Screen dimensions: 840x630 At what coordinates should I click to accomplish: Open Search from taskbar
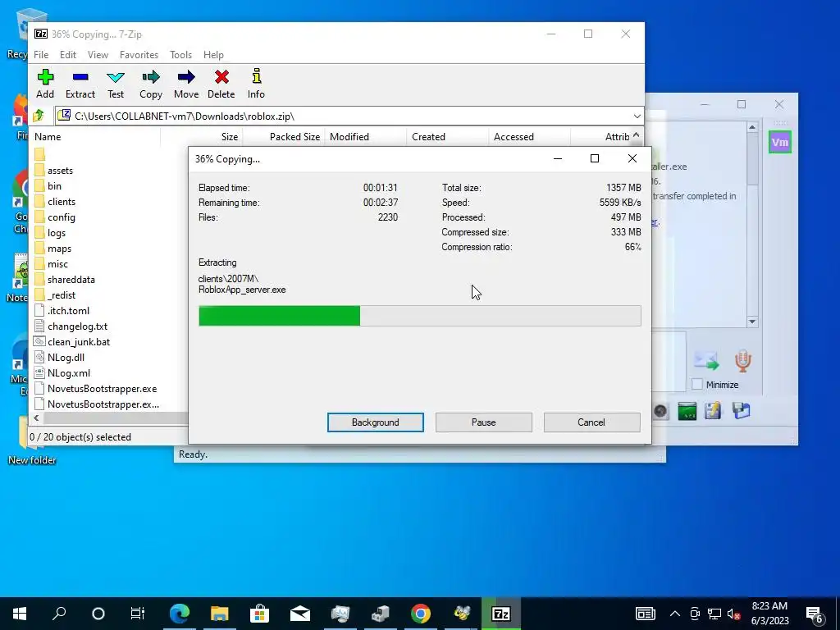(59, 614)
